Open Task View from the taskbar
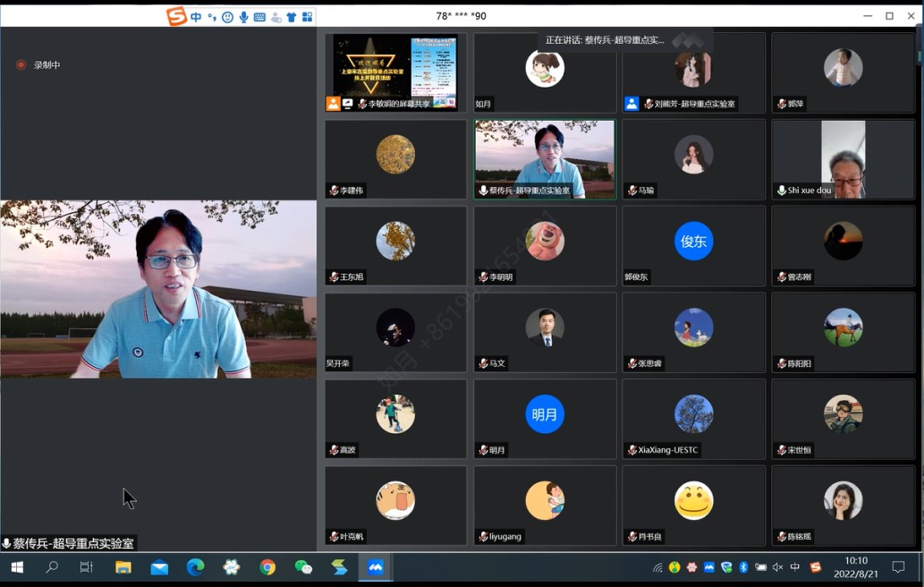 87,567
